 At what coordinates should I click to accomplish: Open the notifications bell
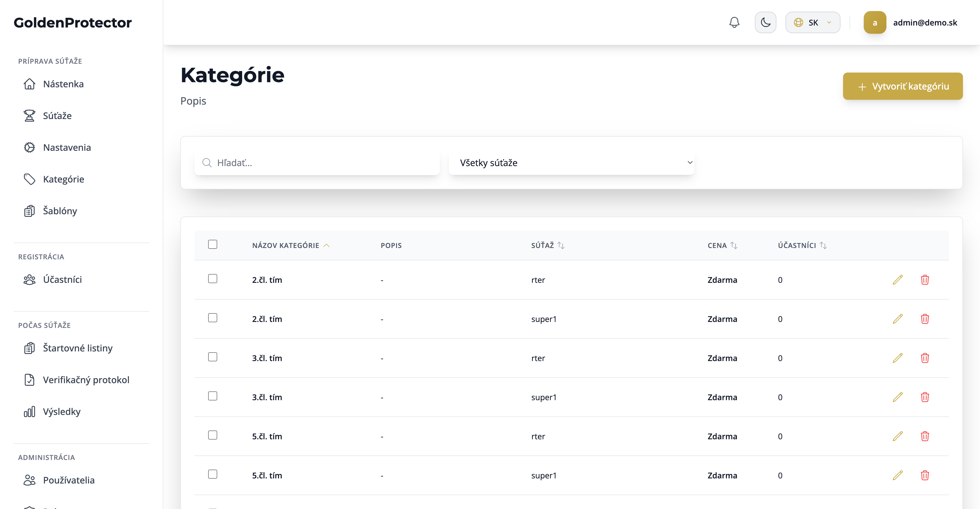(x=734, y=22)
